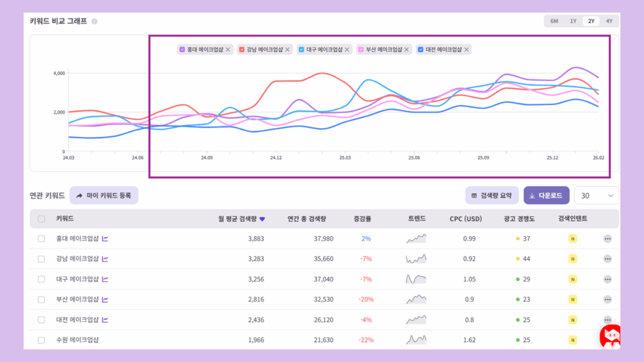644x362 pixels.
Task: Click the 다운로드 button
Action: 547,195
